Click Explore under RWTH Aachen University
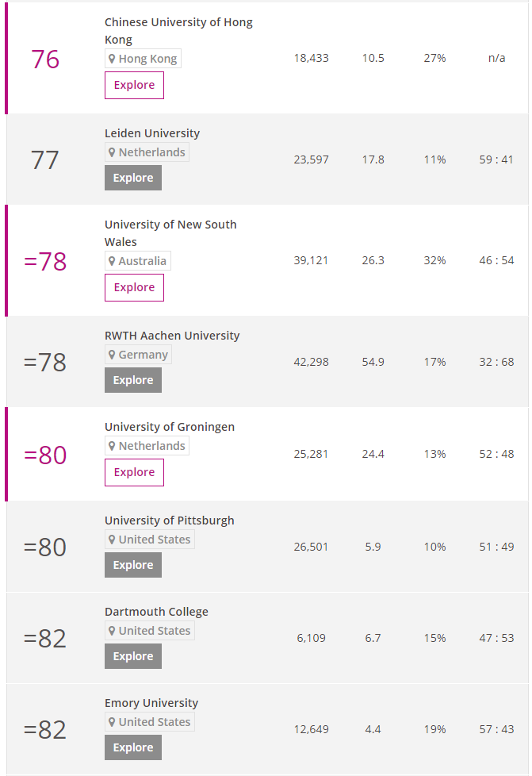Viewport: 532px width, 776px height. pos(133,380)
